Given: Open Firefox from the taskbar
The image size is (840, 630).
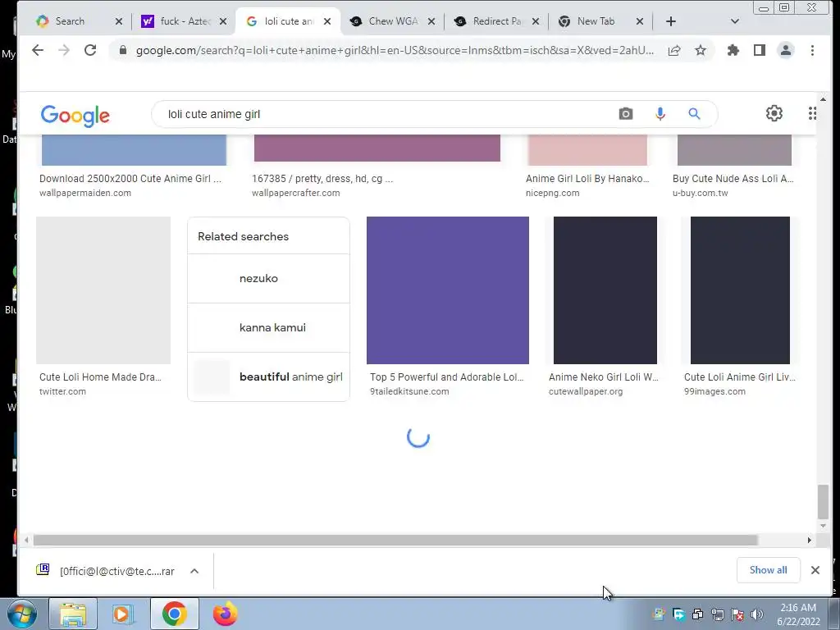Looking at the screenshot, I should pos(225,614).
